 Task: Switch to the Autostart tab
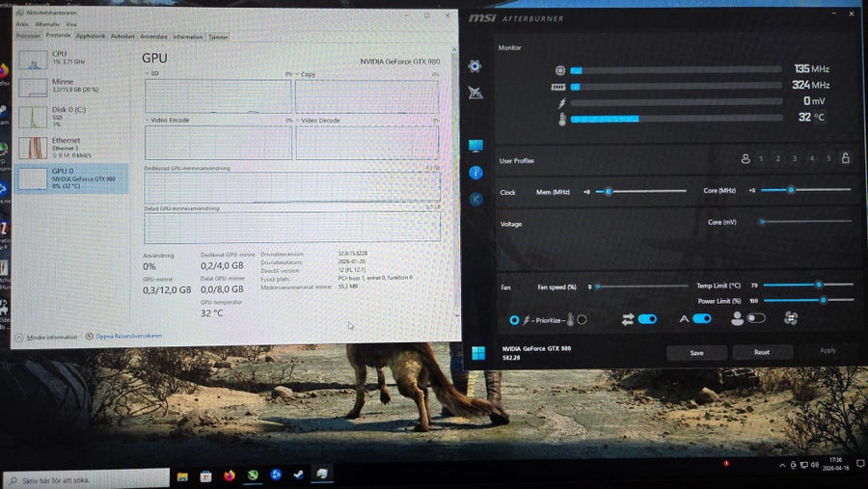coord(122,37)
